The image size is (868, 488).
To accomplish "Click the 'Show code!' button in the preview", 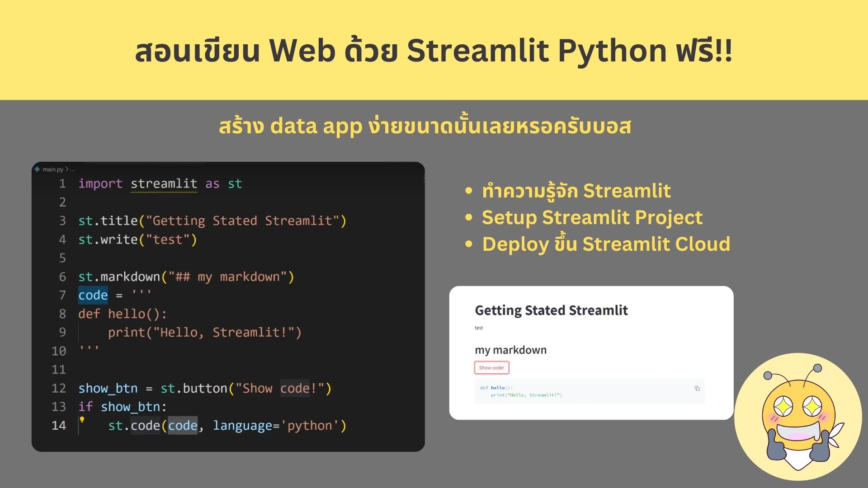I will [x=491, y=368].
